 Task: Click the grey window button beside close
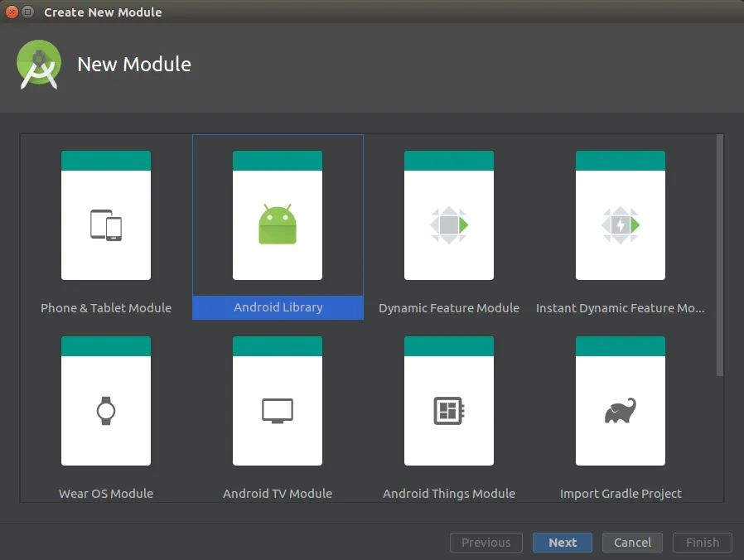pyautogui.click(x=28, y=12)
